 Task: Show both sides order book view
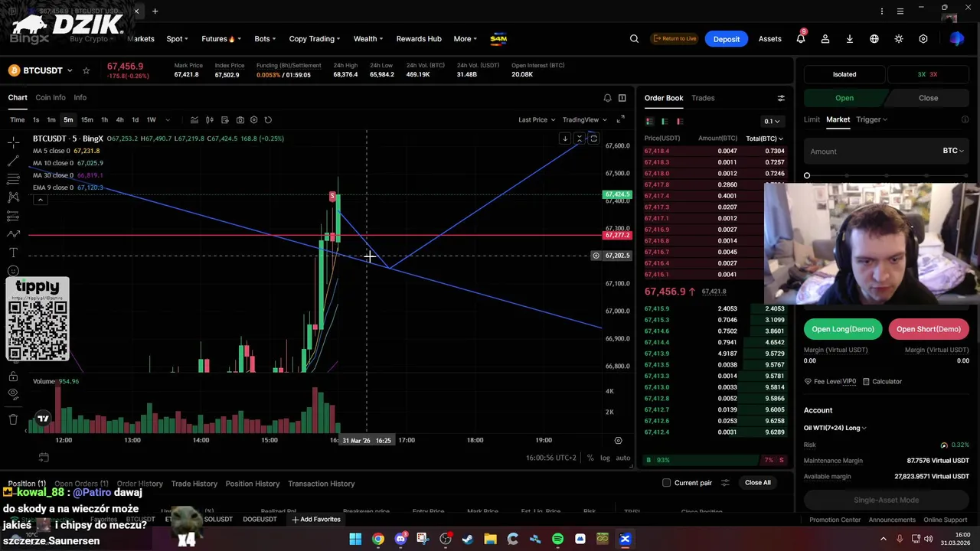[649, 121]
